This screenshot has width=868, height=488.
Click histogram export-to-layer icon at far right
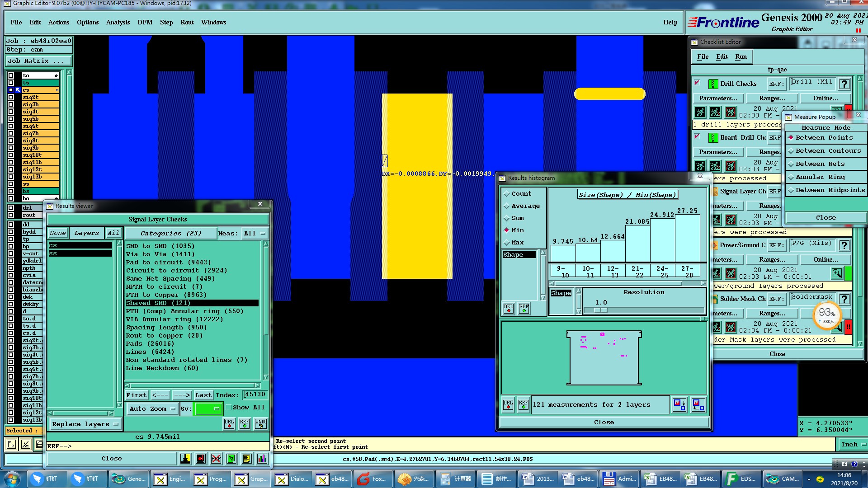[x=698, y=404]
